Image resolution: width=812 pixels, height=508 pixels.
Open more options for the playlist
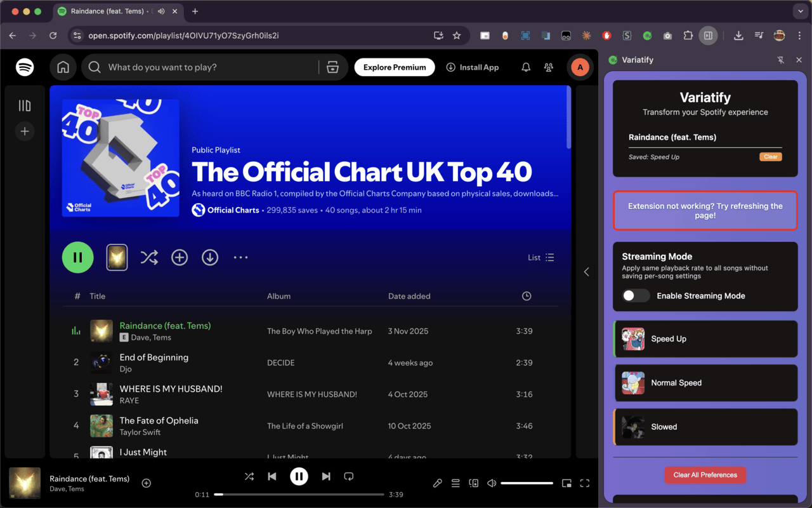click(x=240, y=257)
